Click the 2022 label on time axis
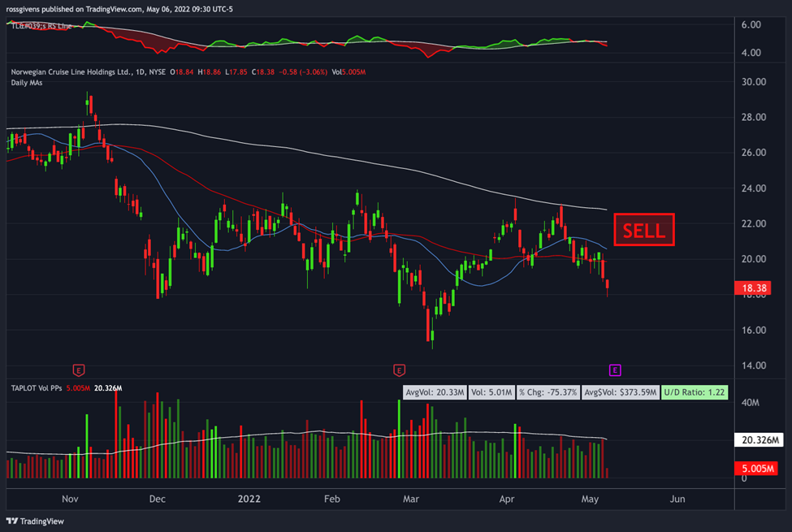The height and width of the screenshot is (532, 792). click(x=249, y=500)
